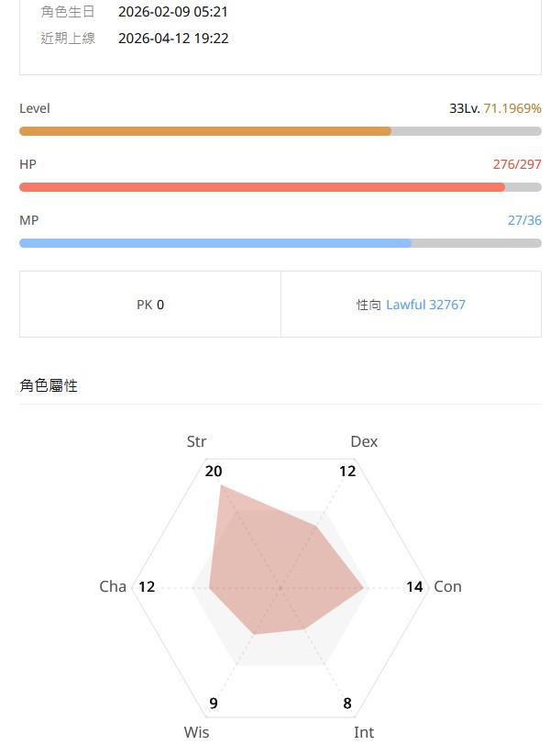Click the 角色生日 birthday date
The width and height of the screenshot is (550, 756).
click(173, 12)
